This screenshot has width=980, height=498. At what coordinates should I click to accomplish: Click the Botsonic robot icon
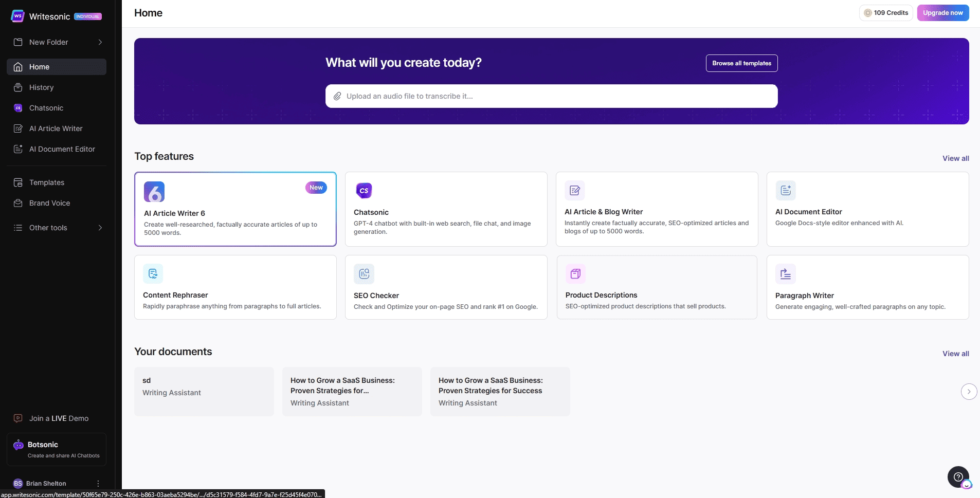click(x=19, y=445)
